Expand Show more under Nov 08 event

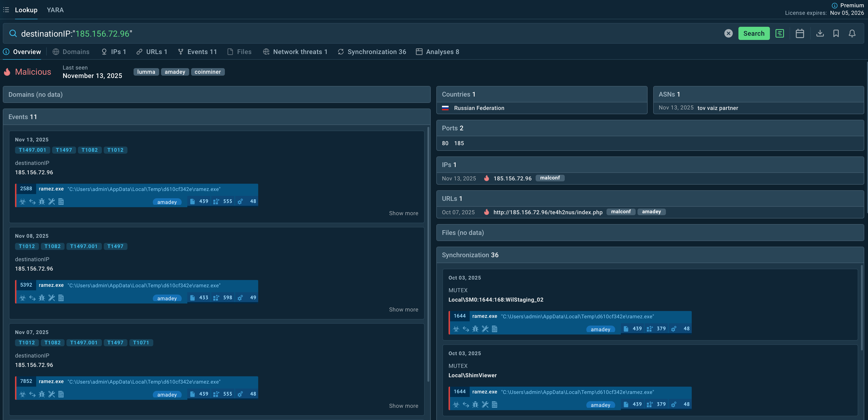[x=403, y=309]
